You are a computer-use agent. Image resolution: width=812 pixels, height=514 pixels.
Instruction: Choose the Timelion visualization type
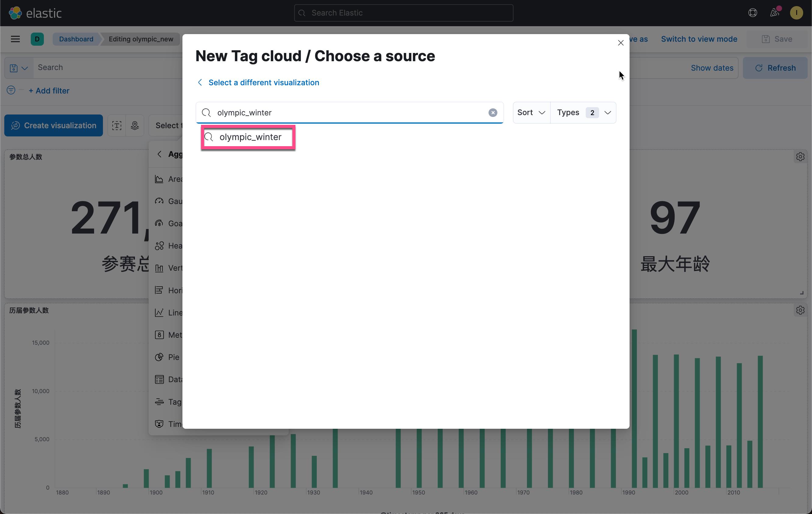[169, 424]
